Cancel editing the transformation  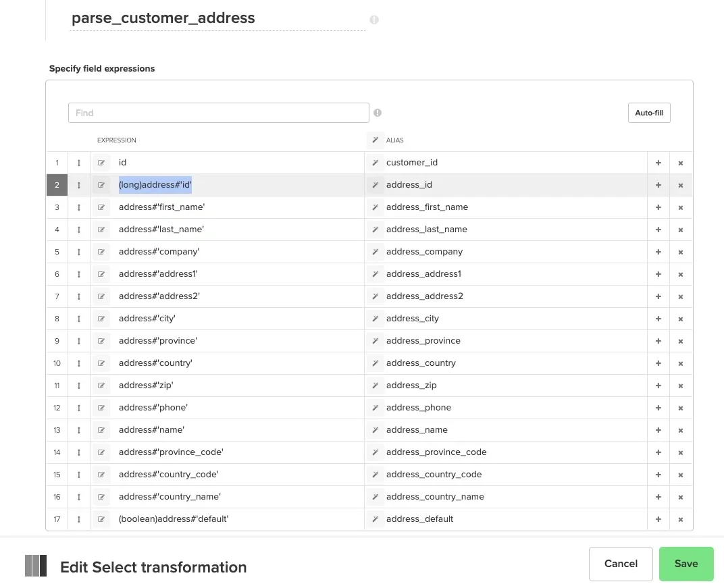[x=620, y=563]
